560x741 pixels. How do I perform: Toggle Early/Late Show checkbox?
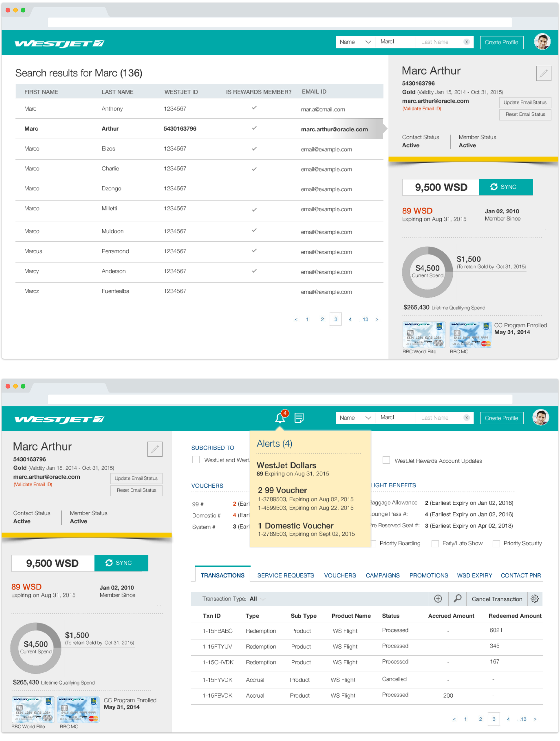pyautogui.click(x=435, y=543)
